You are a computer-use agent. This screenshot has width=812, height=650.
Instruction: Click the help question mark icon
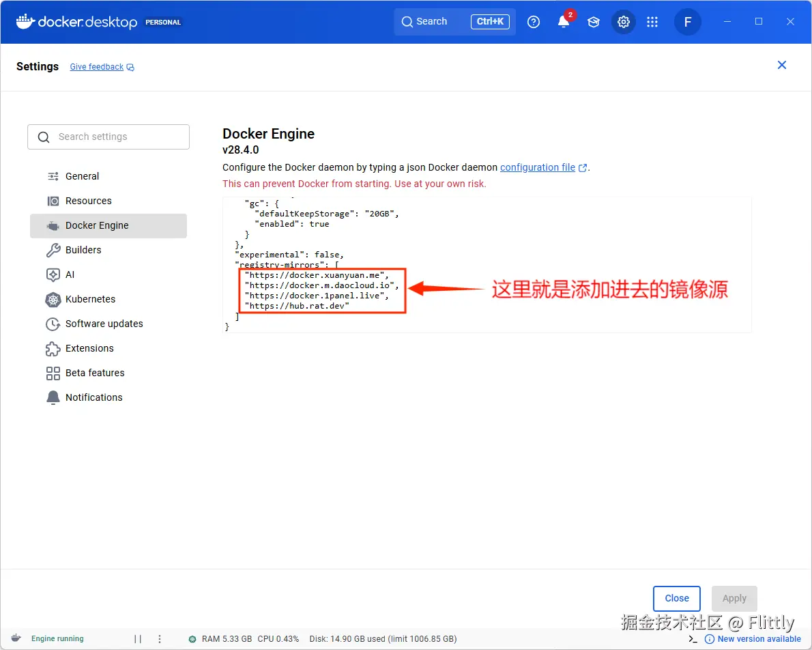click(x=534, y=22)
